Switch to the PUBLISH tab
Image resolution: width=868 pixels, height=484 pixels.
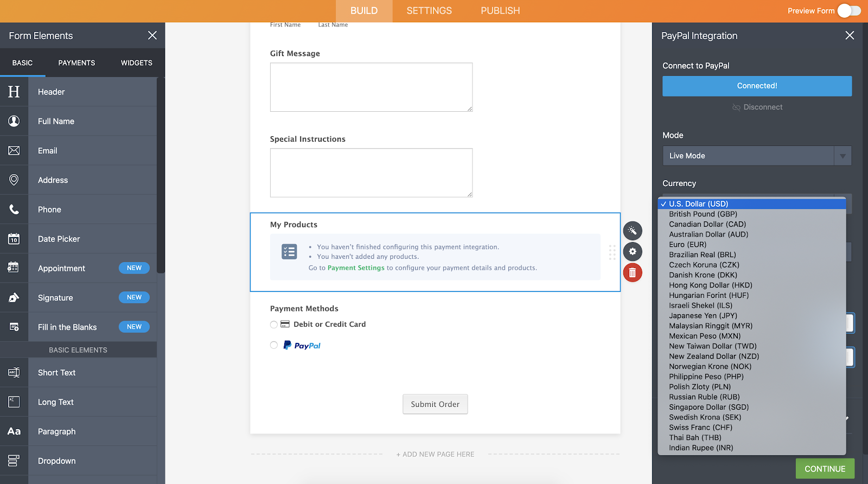pyautogui.click(x=500, y=11)
